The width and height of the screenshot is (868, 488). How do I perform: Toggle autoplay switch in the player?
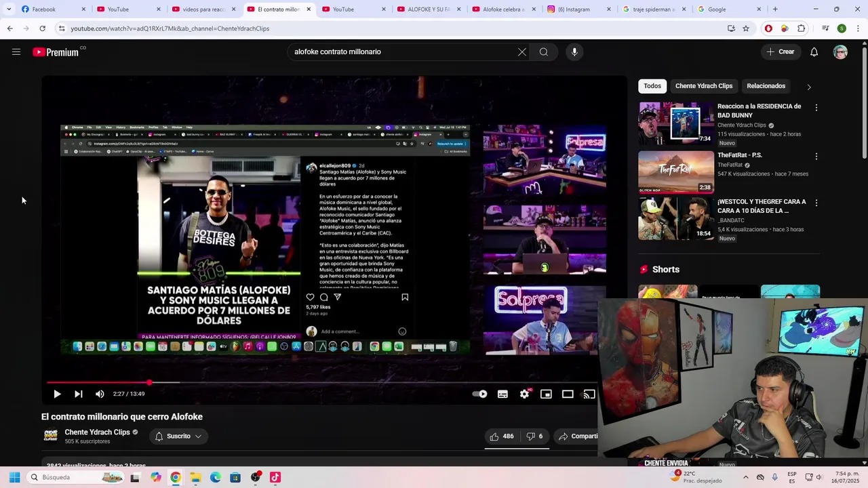tap(480, 394)
